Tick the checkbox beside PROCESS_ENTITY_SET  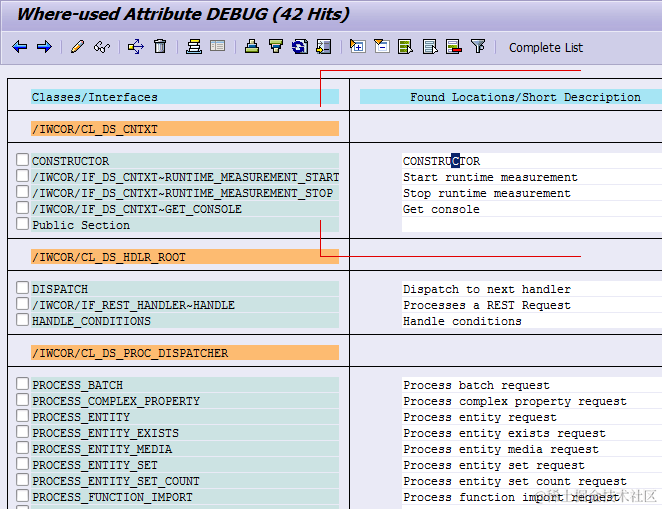coord(22,464)
